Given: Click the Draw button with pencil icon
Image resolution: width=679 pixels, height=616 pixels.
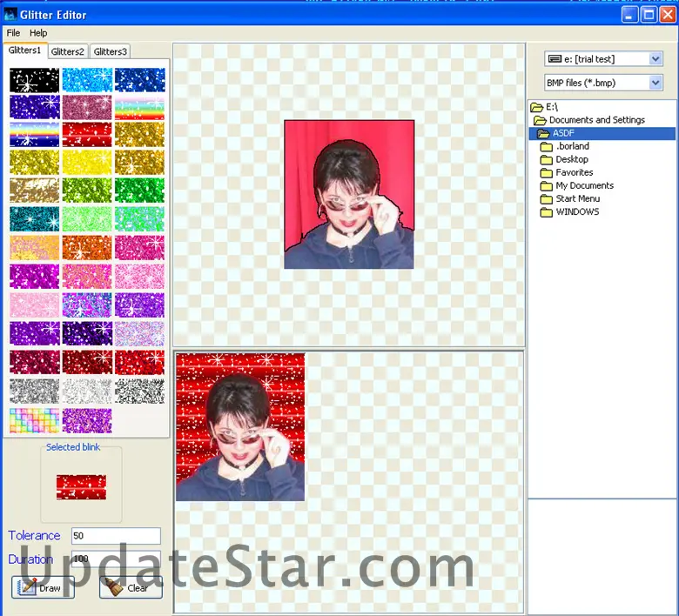Looking at the screenshot, I should point(43,587).
